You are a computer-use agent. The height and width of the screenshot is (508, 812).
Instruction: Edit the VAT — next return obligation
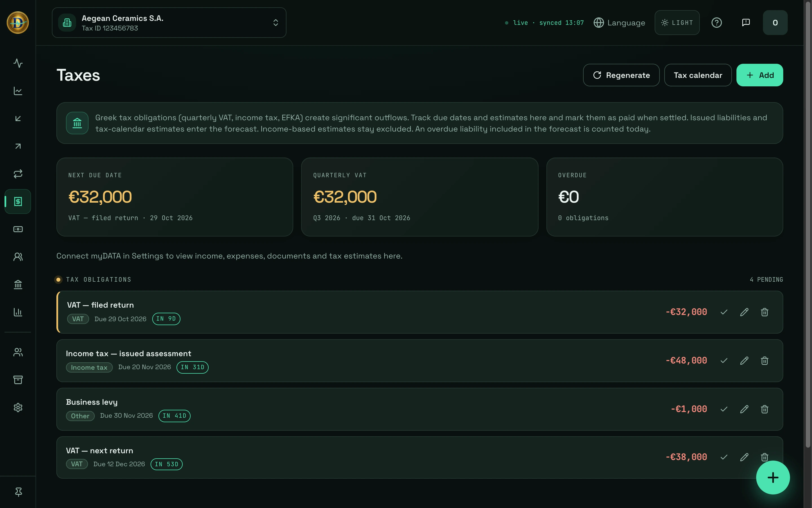(744, 457)
